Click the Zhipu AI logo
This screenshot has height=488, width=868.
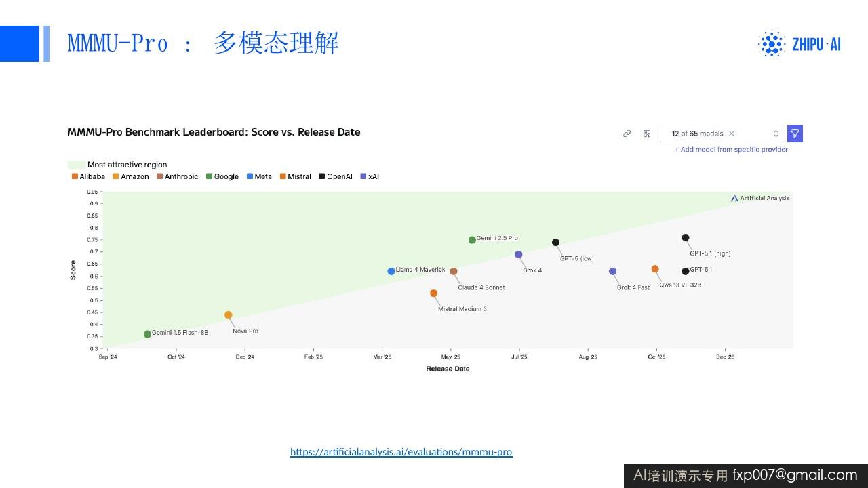click(x=799, y=44)
